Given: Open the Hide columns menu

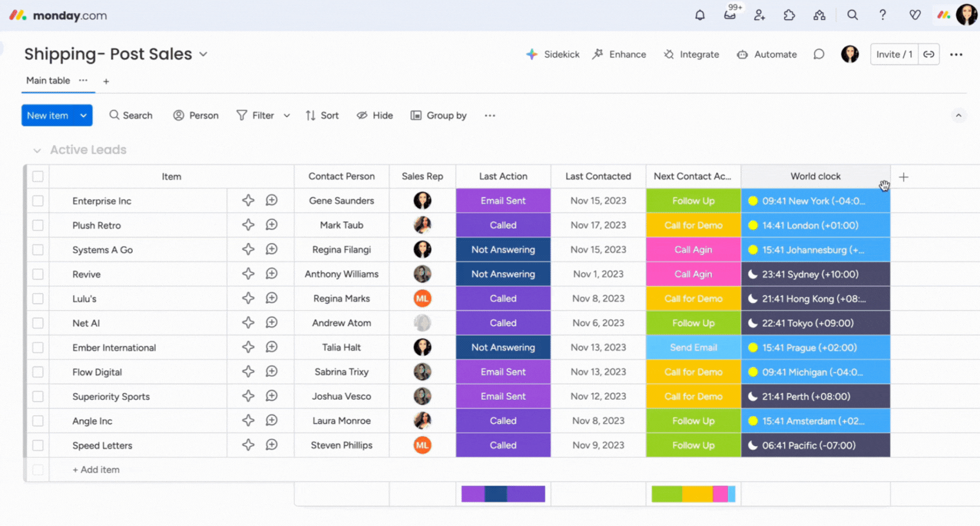Looking at the screenshot, I should [375, 116].
